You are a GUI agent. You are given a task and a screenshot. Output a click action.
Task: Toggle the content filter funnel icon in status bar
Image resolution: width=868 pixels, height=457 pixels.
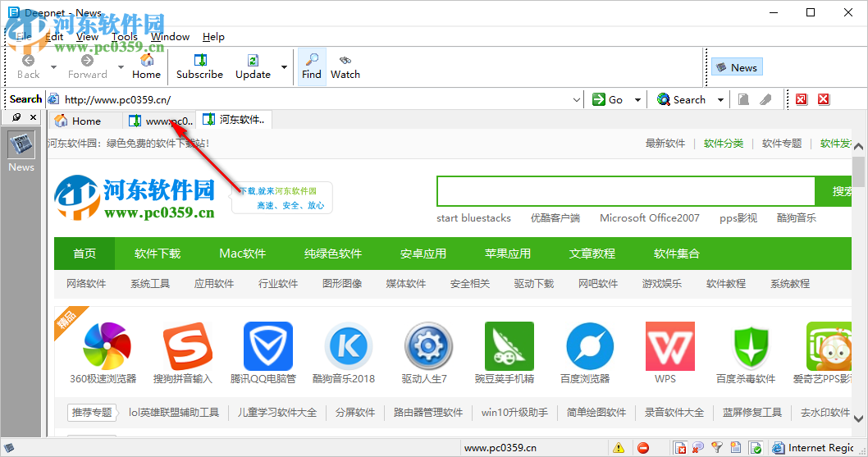click(717, 448)
